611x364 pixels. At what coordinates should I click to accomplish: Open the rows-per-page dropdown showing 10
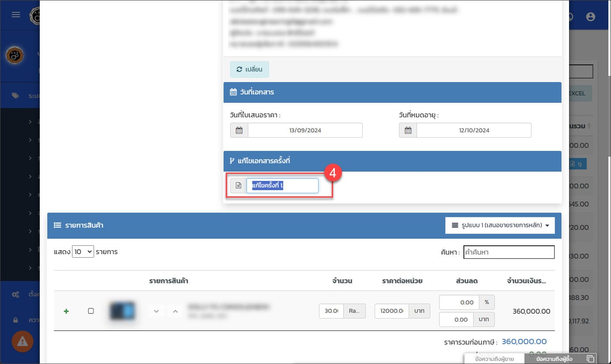point(83,252)
